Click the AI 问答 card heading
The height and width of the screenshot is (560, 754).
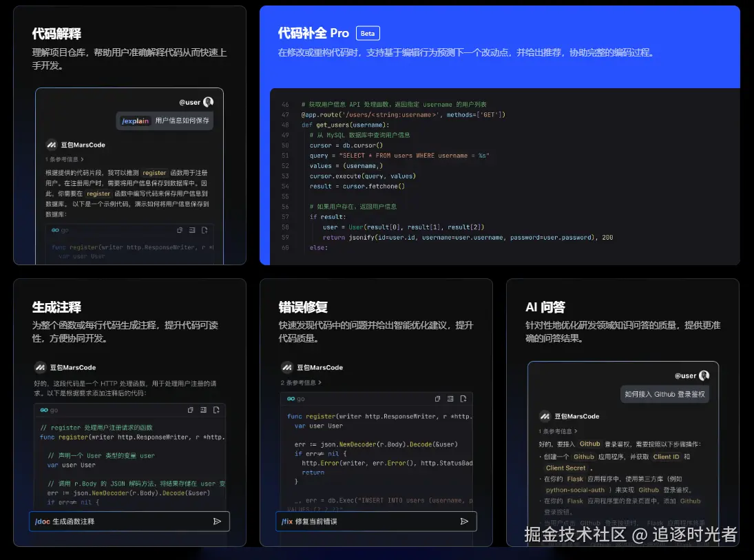pos(545,307)
